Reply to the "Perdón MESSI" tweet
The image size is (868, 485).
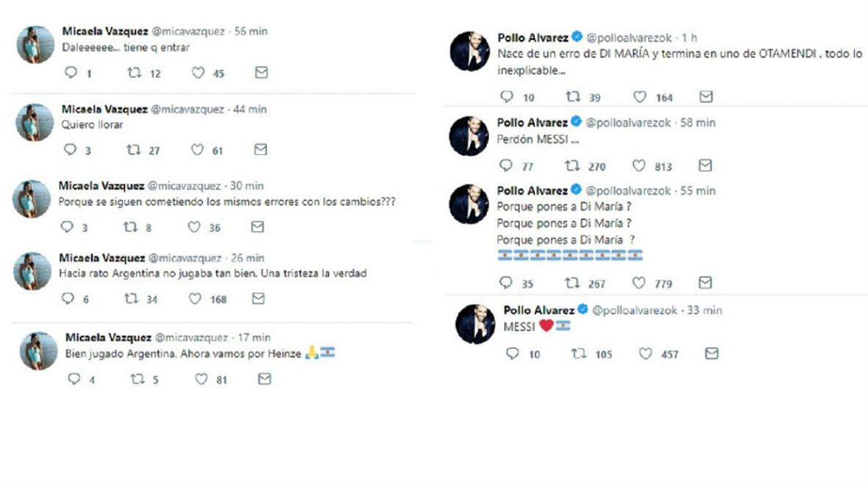tap(506, 166)
